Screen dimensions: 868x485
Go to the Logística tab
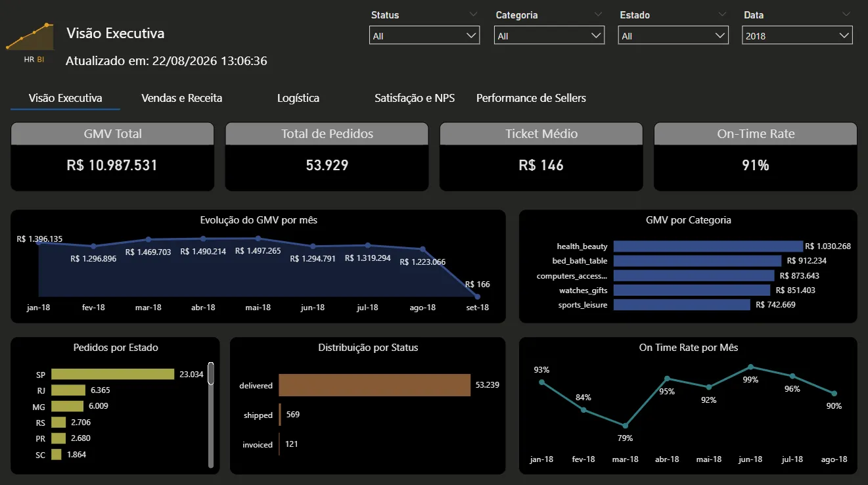click(x=298, y=98)
